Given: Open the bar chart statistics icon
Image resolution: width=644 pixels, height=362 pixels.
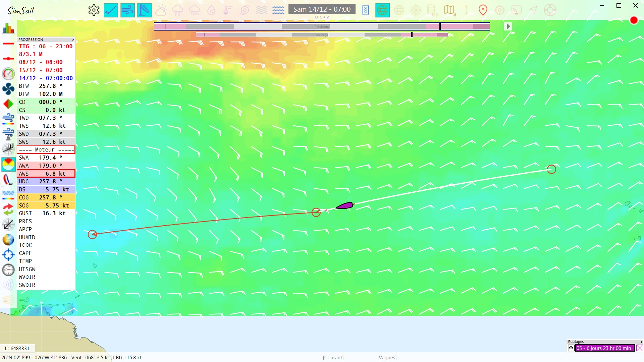Looking at the screenshot, I should [8, 29].
